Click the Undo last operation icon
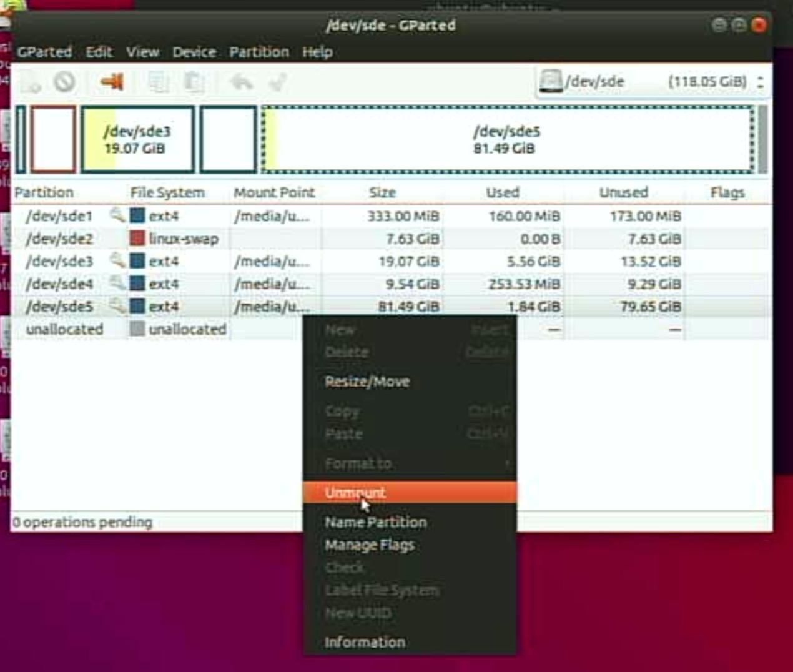793x672 pixels. pos(242,82)
